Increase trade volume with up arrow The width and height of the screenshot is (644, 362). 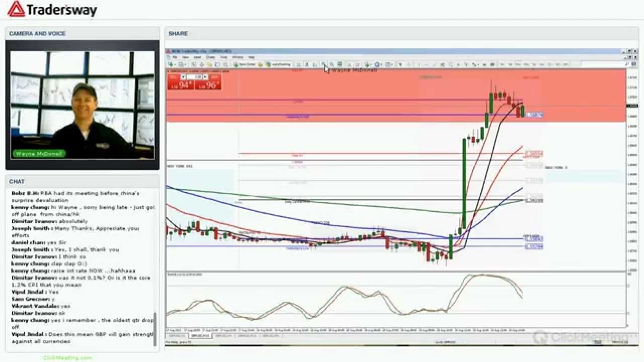(205, 76)
